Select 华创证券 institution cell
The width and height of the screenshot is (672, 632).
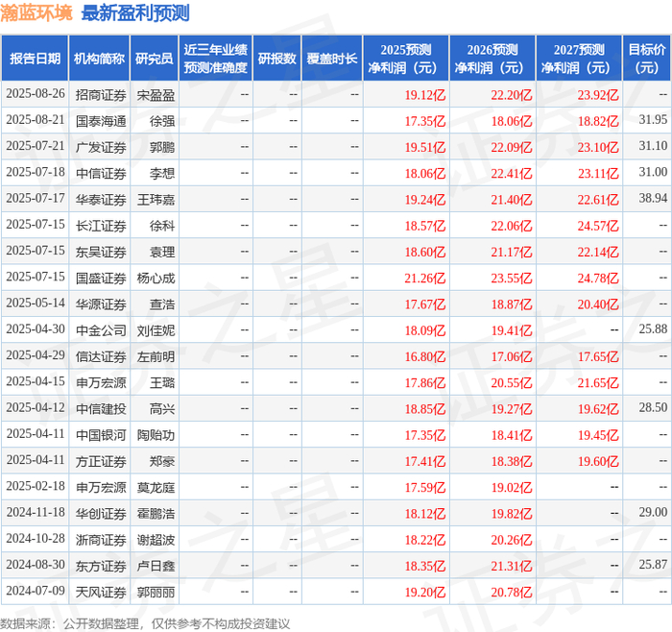click(101, 513)
